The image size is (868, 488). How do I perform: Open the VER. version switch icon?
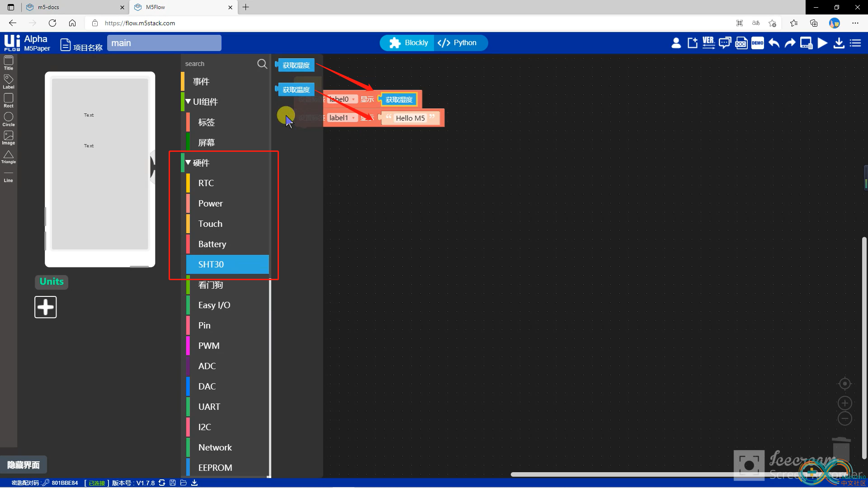(708, 43)
